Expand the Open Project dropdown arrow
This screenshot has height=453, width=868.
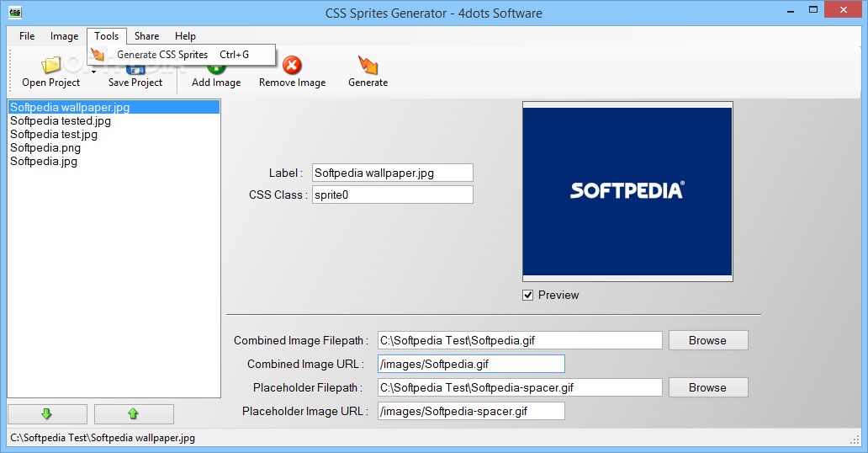pyautogui.click(x=93, y=72)
